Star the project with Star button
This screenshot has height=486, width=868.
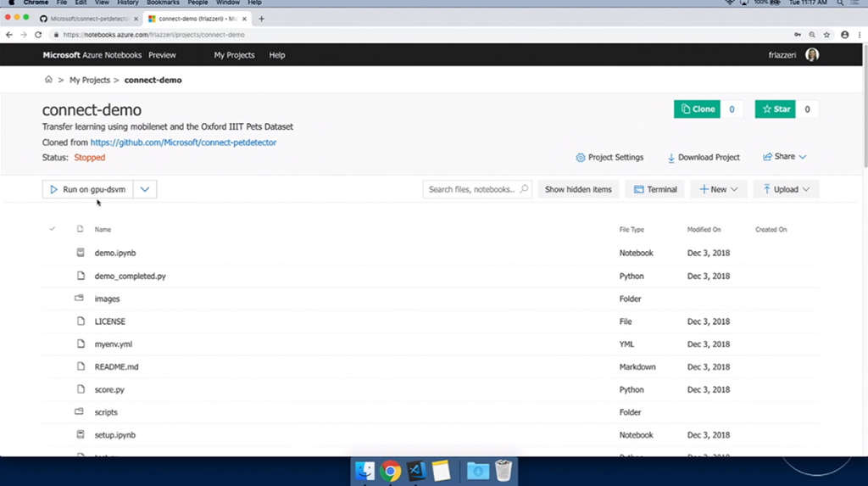(x=775, y=109)
